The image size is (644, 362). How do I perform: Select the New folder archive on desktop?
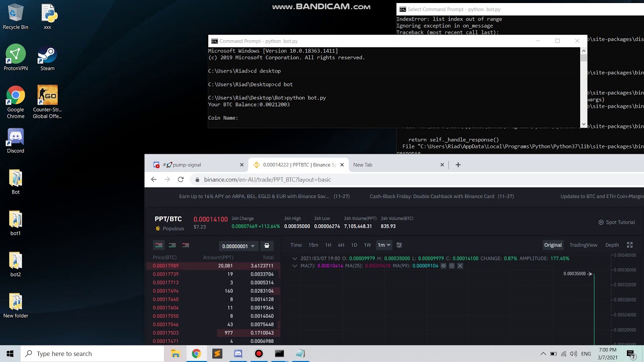[16, 306]
